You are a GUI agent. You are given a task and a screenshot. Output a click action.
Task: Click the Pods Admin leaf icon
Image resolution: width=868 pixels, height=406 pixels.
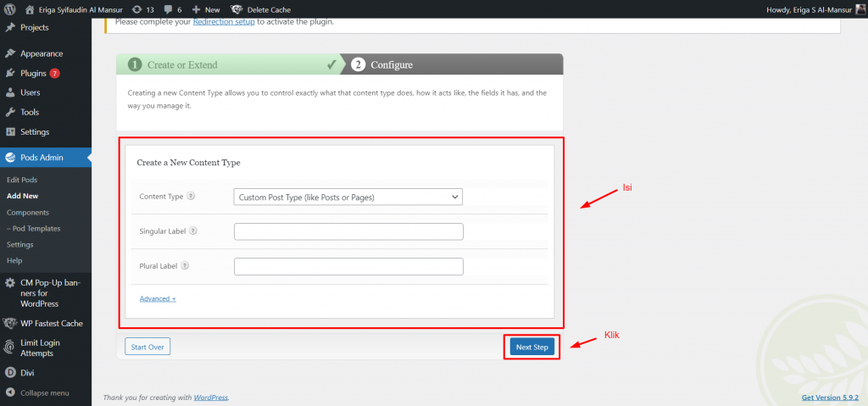click(x=10, y=158)
